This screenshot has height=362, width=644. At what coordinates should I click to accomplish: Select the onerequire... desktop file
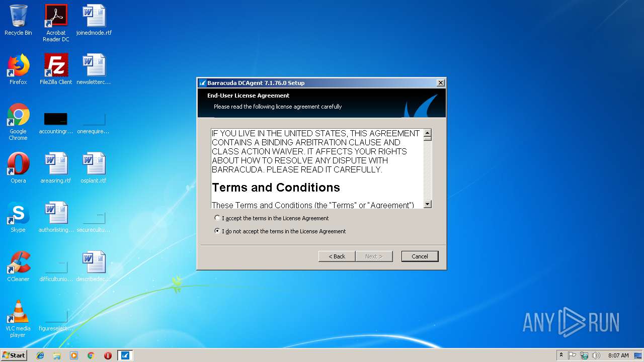point(94,123)
